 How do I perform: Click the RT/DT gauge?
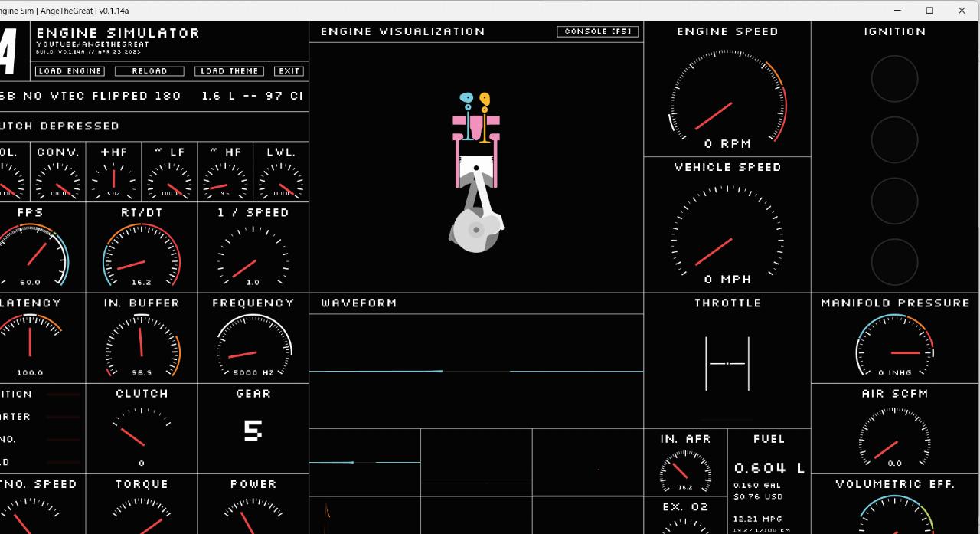coord(142,255)
